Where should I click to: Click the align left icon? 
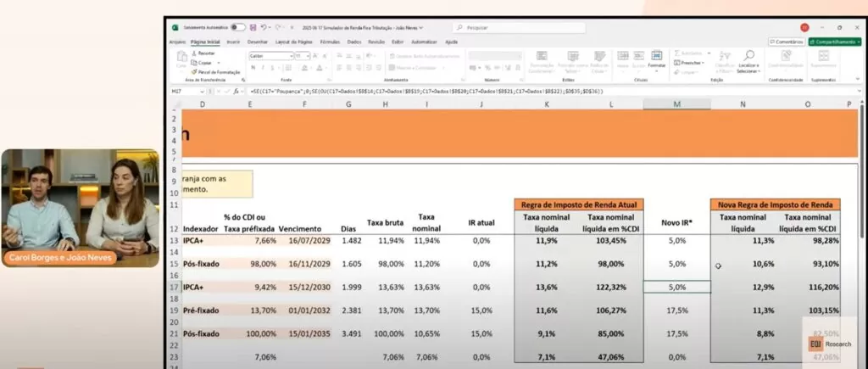341,68
